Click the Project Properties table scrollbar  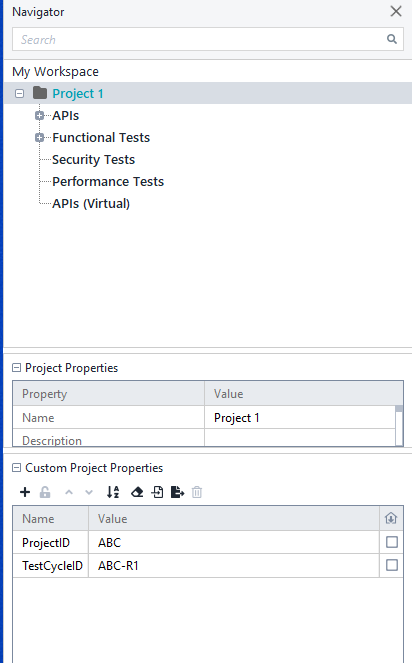point(399,426)
